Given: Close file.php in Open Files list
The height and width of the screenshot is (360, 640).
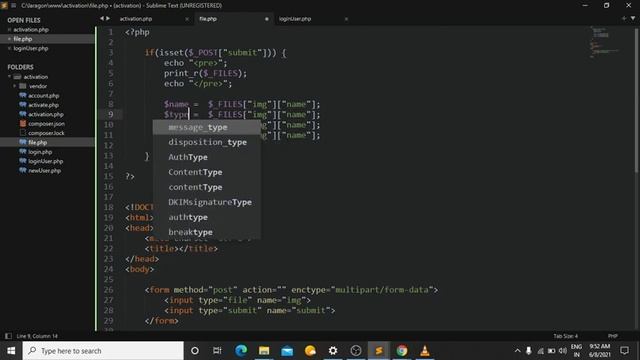Looking at the screenshot, I should [x=9, y=39].
